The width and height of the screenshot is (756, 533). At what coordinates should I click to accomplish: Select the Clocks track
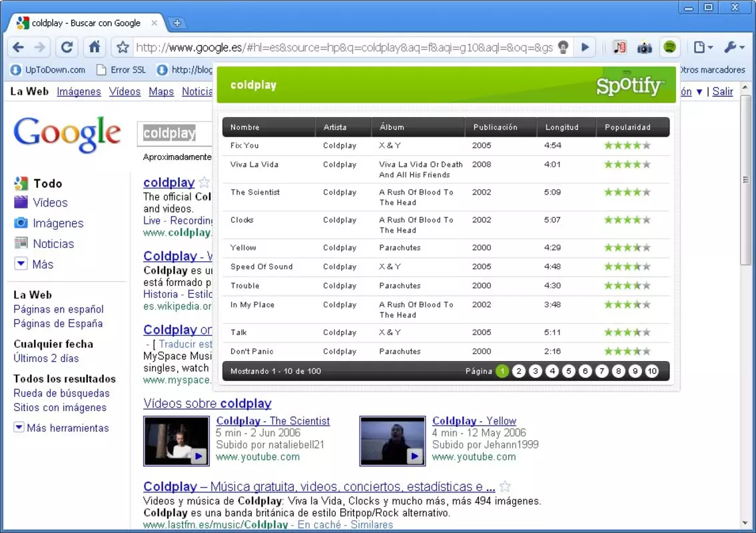(242, 220)
